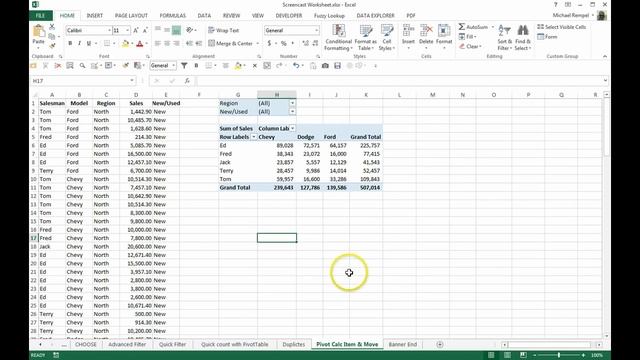Switch to PAGE LAYOUT ribbon tab
640x360 pixels.
[x=131, y=16]
